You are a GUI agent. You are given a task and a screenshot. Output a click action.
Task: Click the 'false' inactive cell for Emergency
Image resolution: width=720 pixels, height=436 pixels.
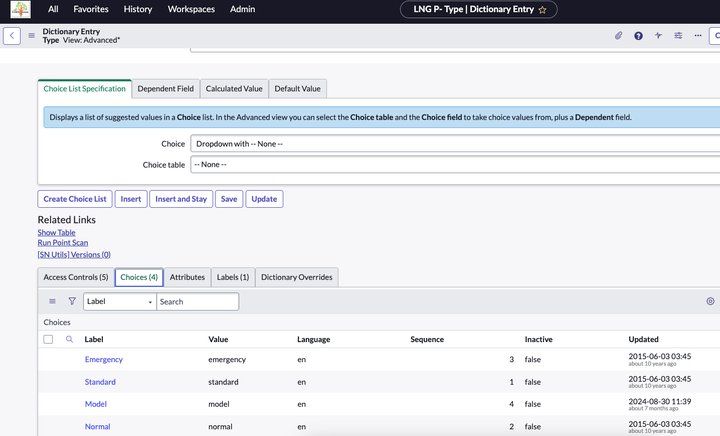pos(533,359)
